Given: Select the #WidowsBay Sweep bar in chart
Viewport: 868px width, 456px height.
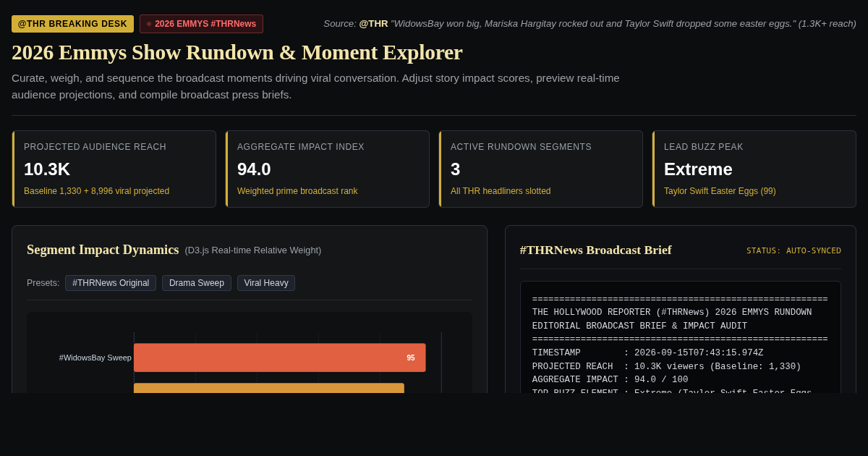Looking at the screenshot, I should click(x=280, y=358).
